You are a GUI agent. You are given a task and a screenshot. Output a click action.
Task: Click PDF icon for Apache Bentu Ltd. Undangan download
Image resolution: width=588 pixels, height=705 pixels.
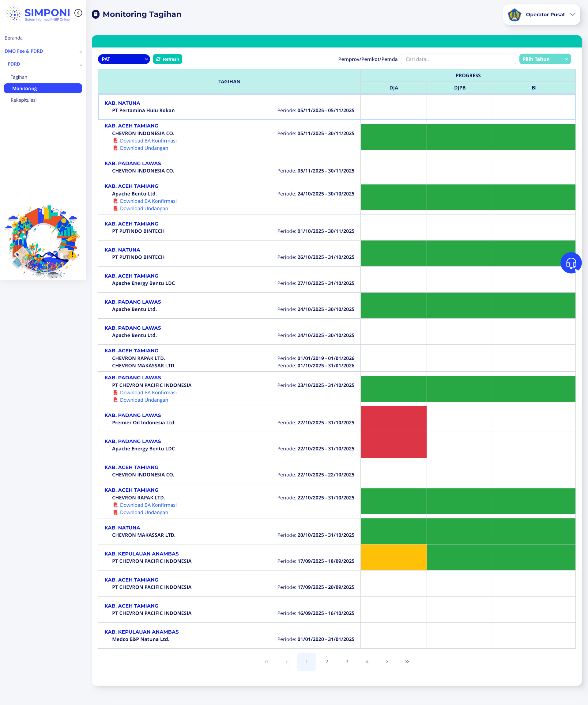pyautogui.click(x=116, y=208)
